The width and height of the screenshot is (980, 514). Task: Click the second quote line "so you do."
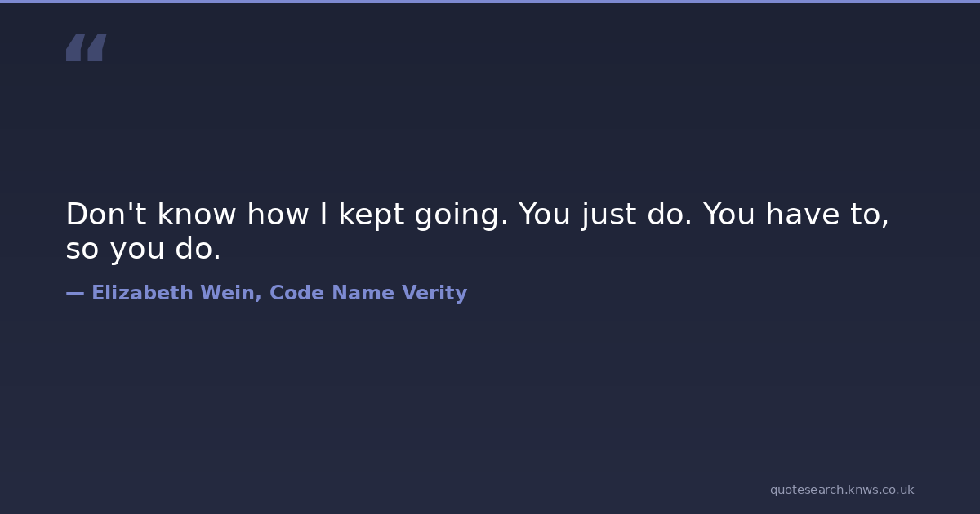coord(143,250)
